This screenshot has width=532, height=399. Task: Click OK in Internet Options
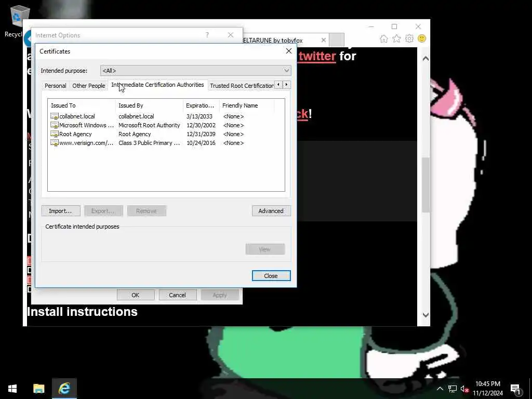136,295
